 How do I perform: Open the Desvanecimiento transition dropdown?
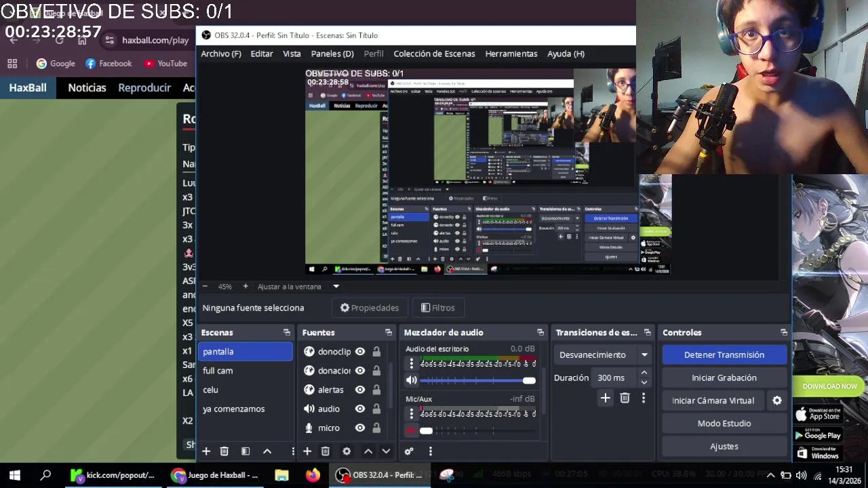coord(603,354)
